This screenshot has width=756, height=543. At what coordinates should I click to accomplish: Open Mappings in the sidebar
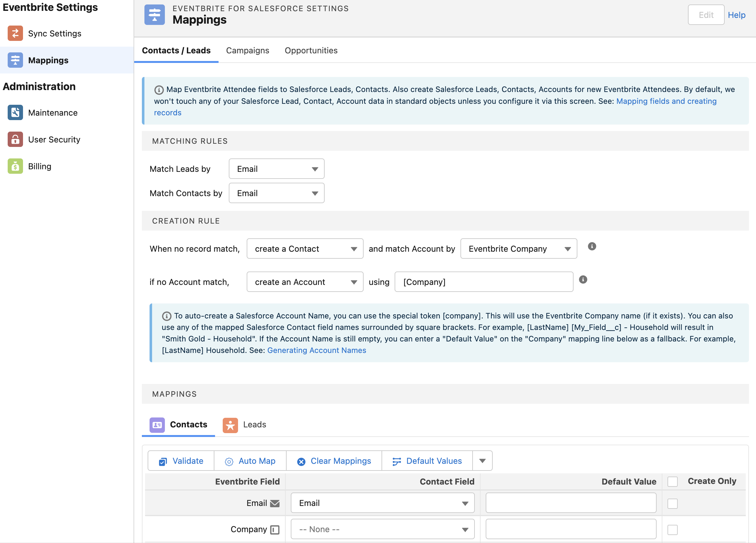[x=67, y=60]
